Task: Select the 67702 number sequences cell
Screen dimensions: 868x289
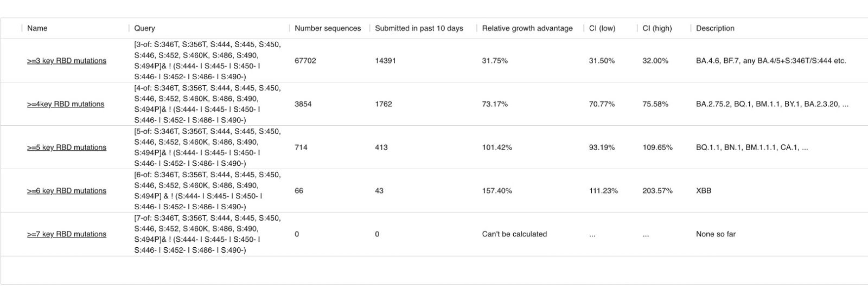Action: pos(305,61)
